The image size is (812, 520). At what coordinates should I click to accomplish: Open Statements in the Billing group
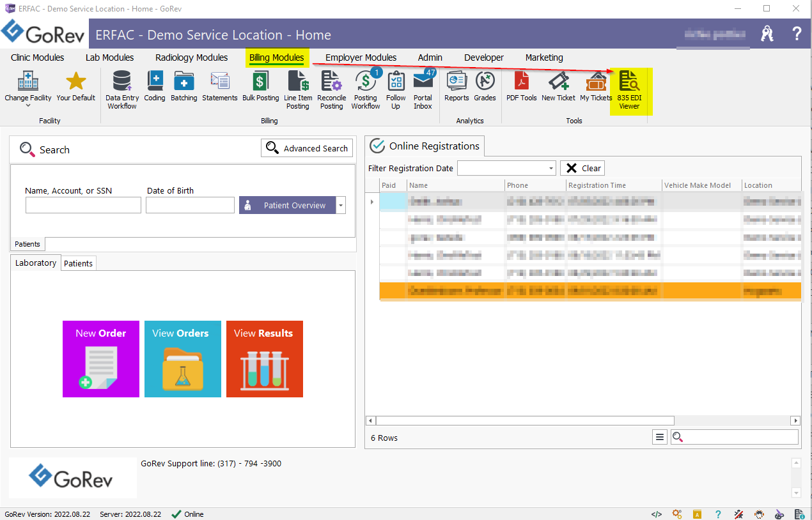[220, 86]
